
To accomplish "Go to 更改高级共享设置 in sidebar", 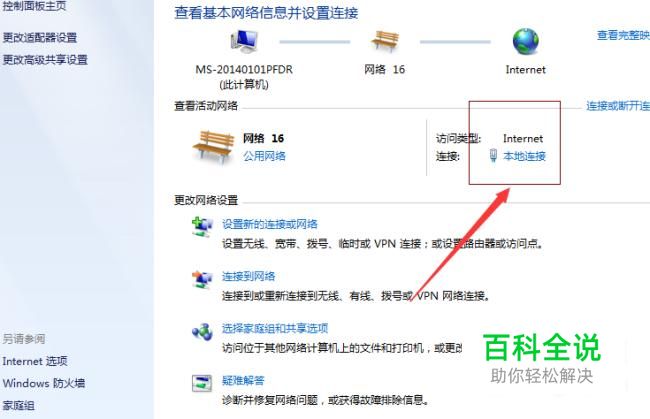I will (45, 60).
